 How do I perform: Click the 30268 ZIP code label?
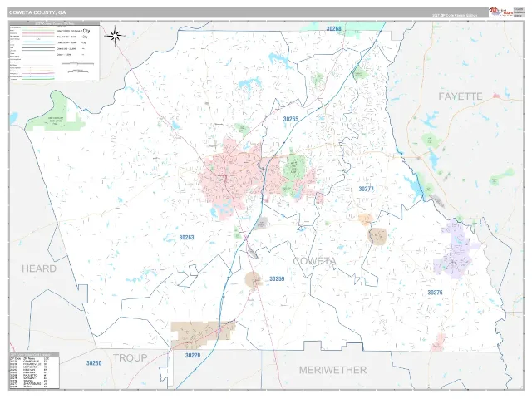point(334,29)
